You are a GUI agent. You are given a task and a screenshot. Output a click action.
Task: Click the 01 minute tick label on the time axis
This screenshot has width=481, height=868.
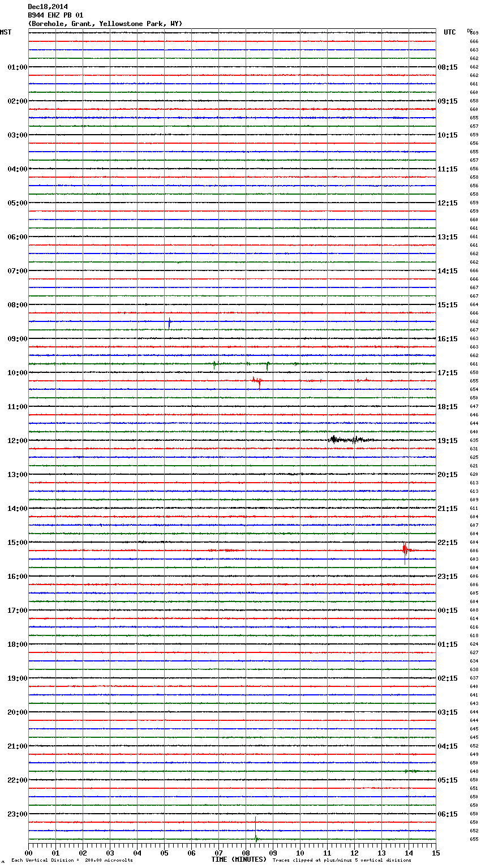55,853
